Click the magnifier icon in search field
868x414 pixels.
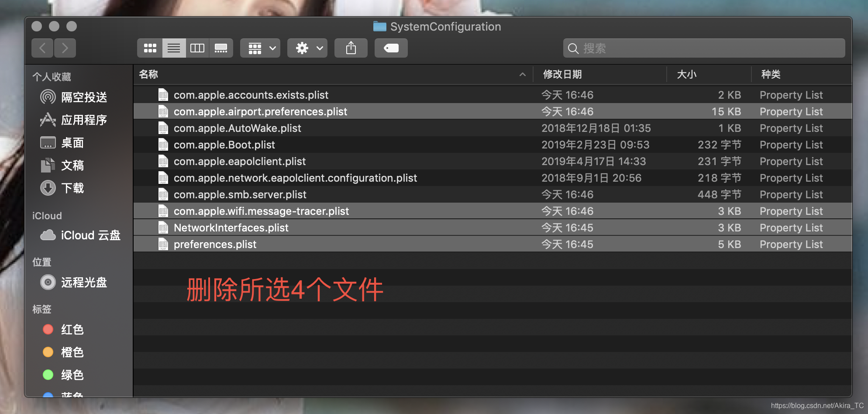click(573, 48)
